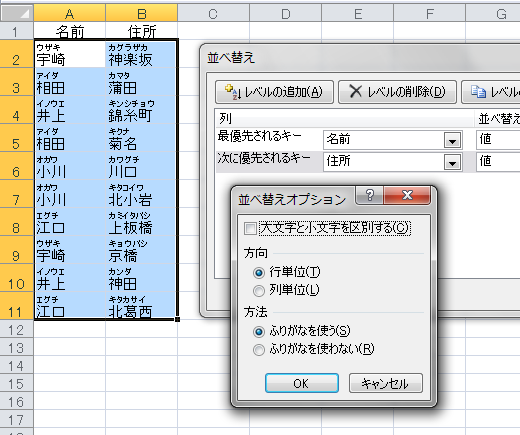
Task: Click 次に優先されるキー row label
Action: coord(264,158)
